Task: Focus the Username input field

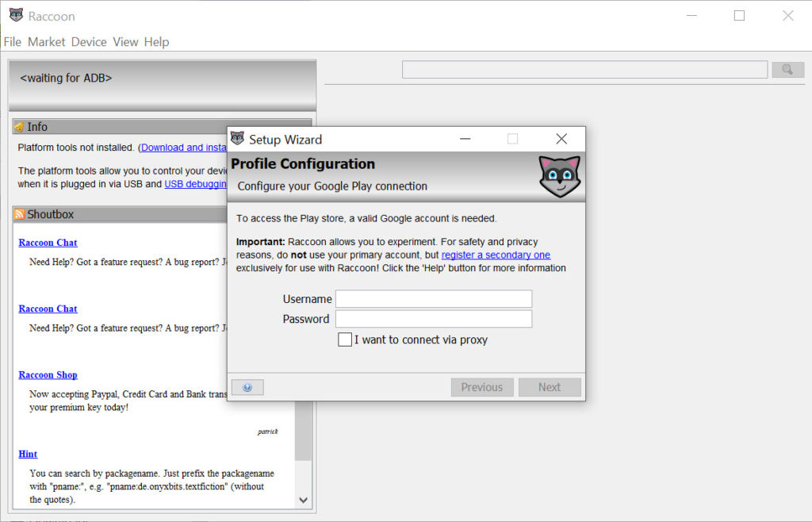Action: [x=433, y=299]
